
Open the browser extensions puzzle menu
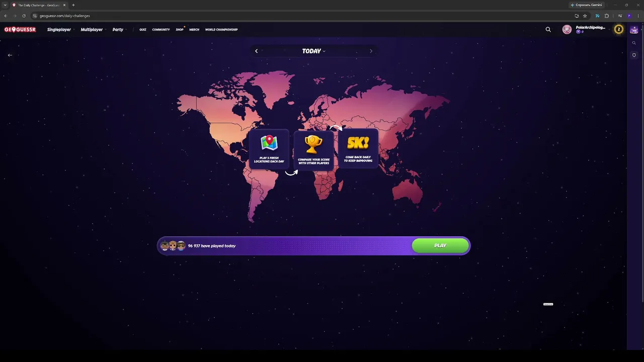click(607, 16)
